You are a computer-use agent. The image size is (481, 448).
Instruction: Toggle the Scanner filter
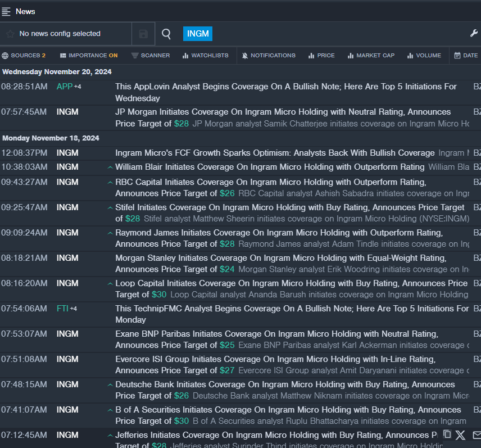click(150, 56)
